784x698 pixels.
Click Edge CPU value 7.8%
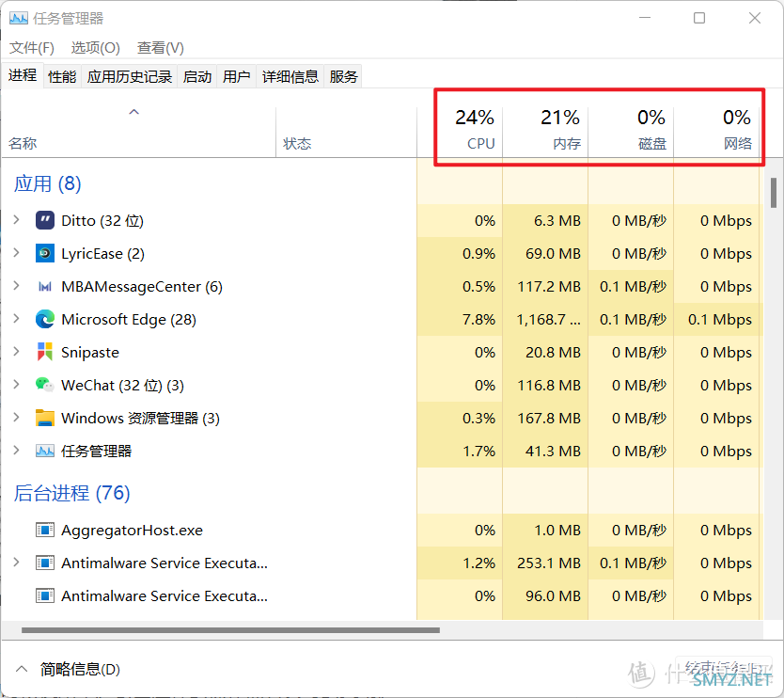[x=479, y=319]
